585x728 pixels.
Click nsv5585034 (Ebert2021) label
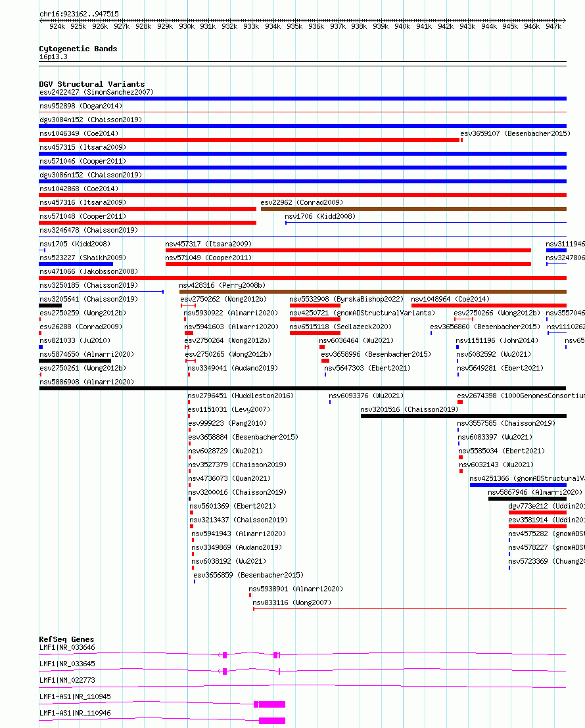click(x=502, y=451)
